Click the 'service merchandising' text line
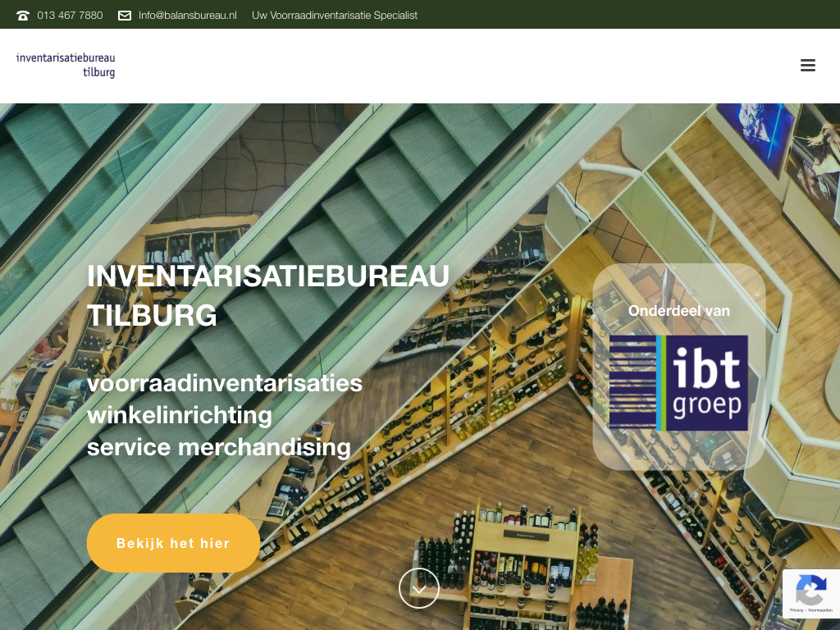 point(219,447)
